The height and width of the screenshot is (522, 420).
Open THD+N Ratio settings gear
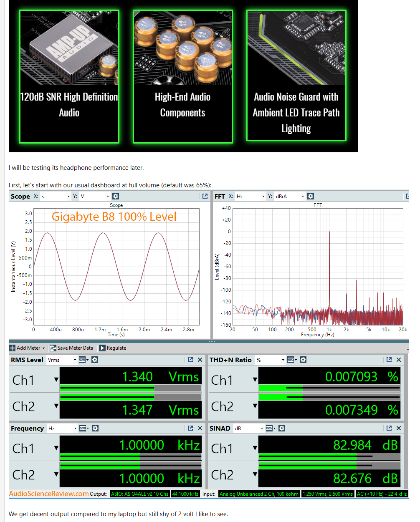coord(303,360)
